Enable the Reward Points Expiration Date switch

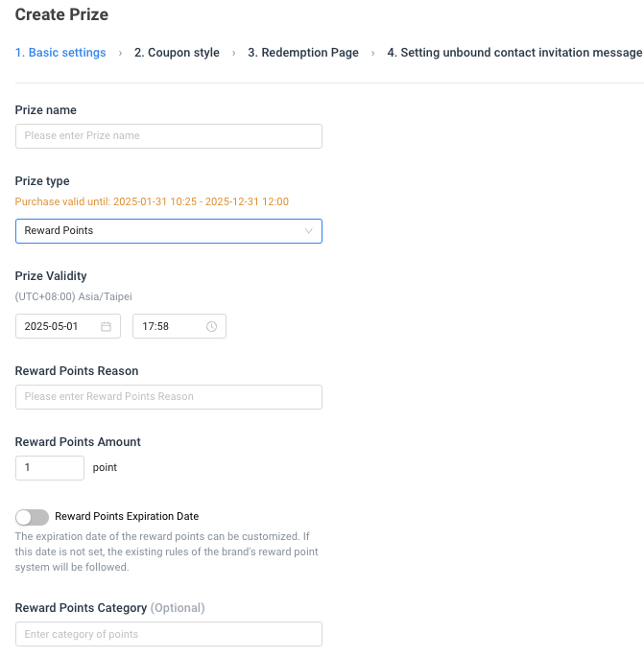point(32,517)
